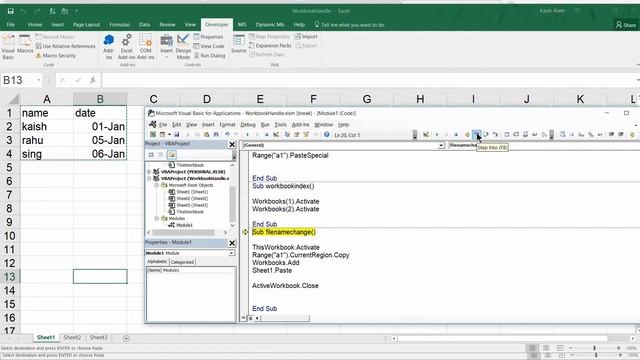Open the VBA Tools menu
This screenshot has width=640, height=360.
(280, 124)
